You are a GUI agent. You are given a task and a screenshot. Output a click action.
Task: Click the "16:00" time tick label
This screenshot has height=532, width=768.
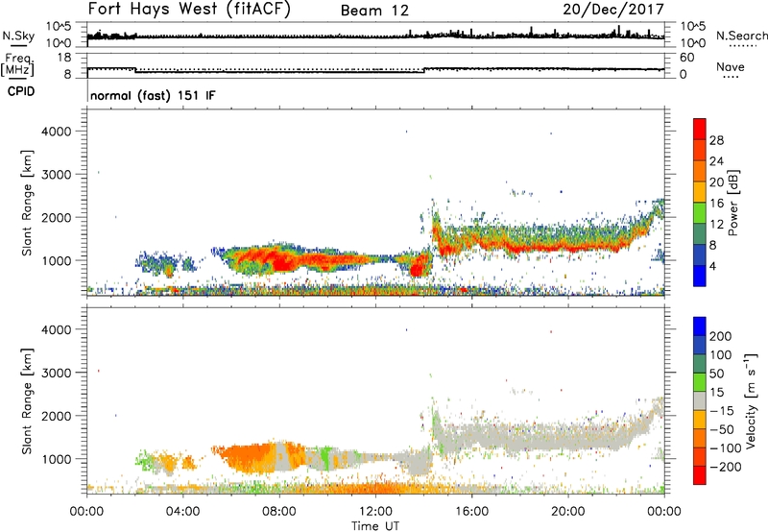tap(471, 512)
